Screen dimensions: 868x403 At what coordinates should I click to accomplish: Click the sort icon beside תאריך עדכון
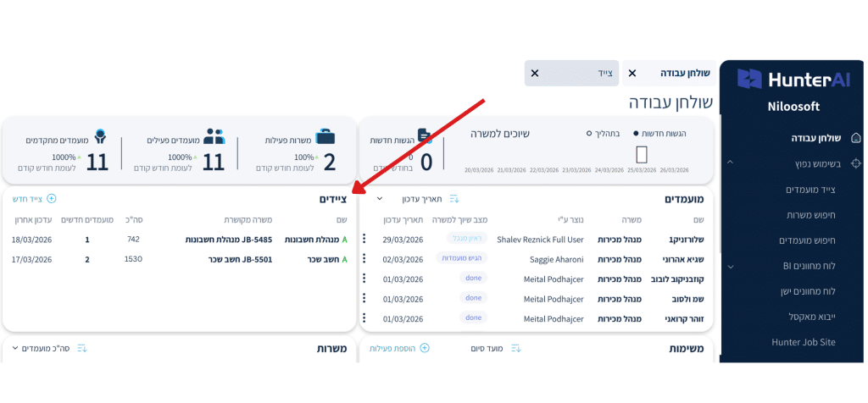click(454, 199)
